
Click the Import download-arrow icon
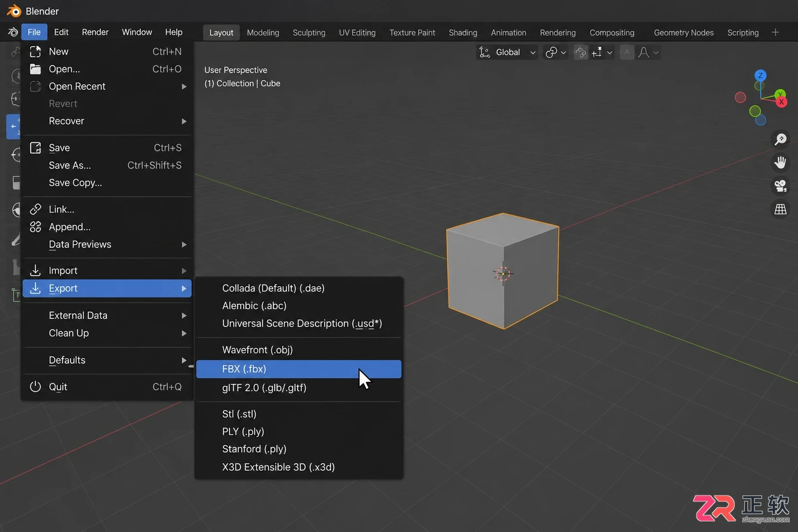pos(35,270)
